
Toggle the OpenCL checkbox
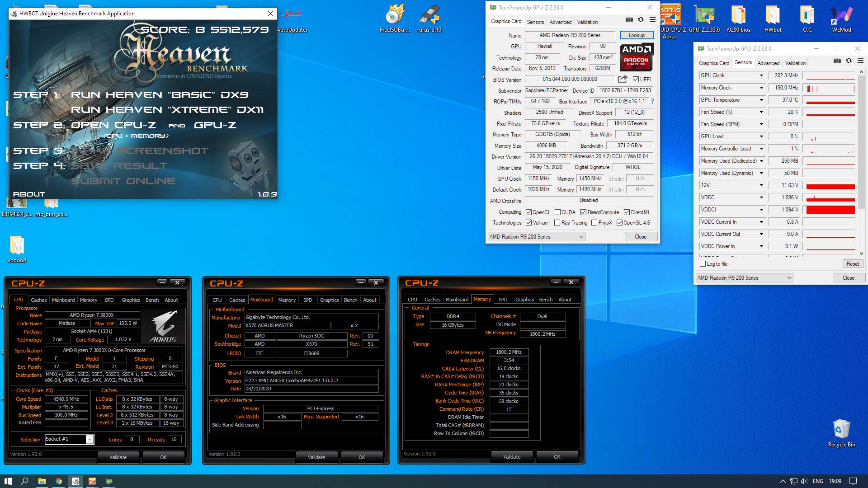(x=529, y=212)
